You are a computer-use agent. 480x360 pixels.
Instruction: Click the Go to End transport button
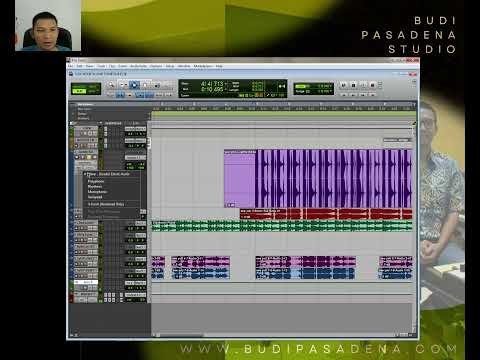tap(372, 95)
